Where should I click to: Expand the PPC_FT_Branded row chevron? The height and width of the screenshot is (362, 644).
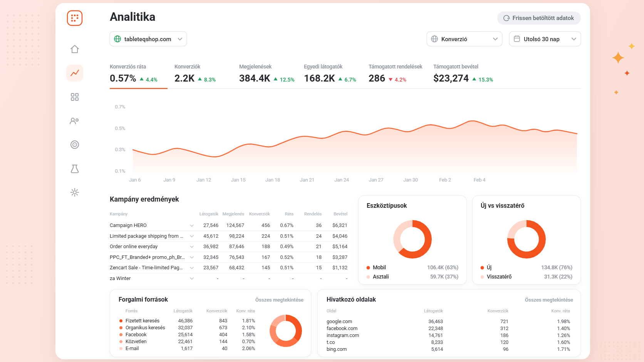[x=192, y=257]
